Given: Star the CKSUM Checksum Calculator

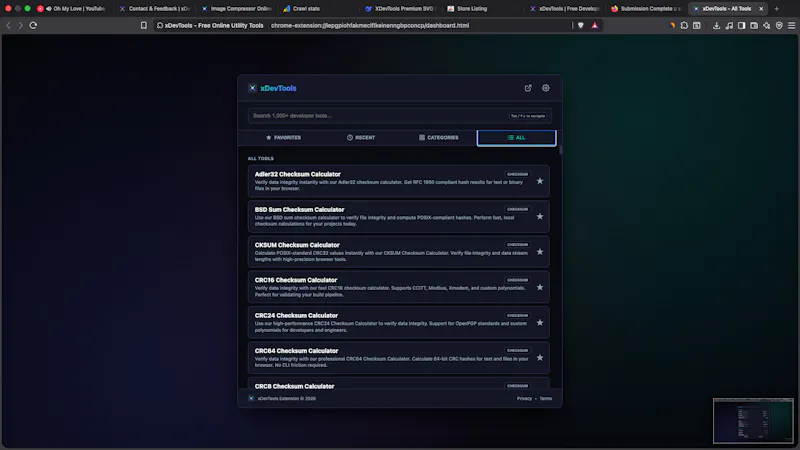Looking at the screenshot, I should [x=540, y=252].
